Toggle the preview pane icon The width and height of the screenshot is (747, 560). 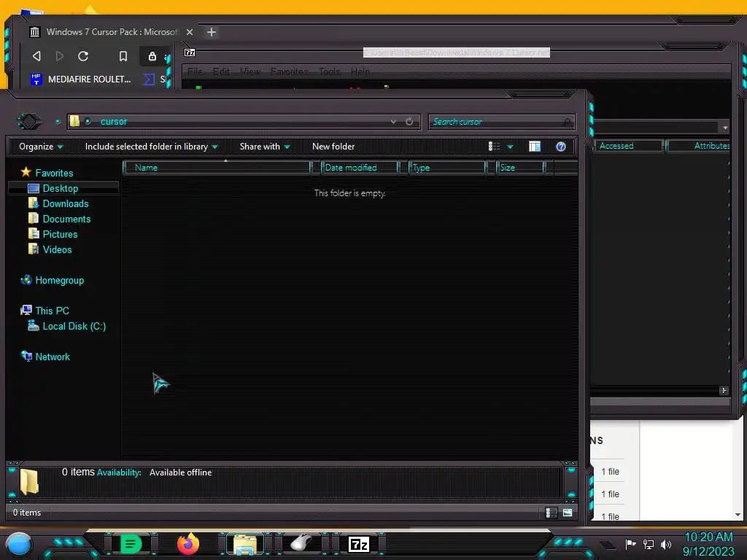click(x=535, y=147)
